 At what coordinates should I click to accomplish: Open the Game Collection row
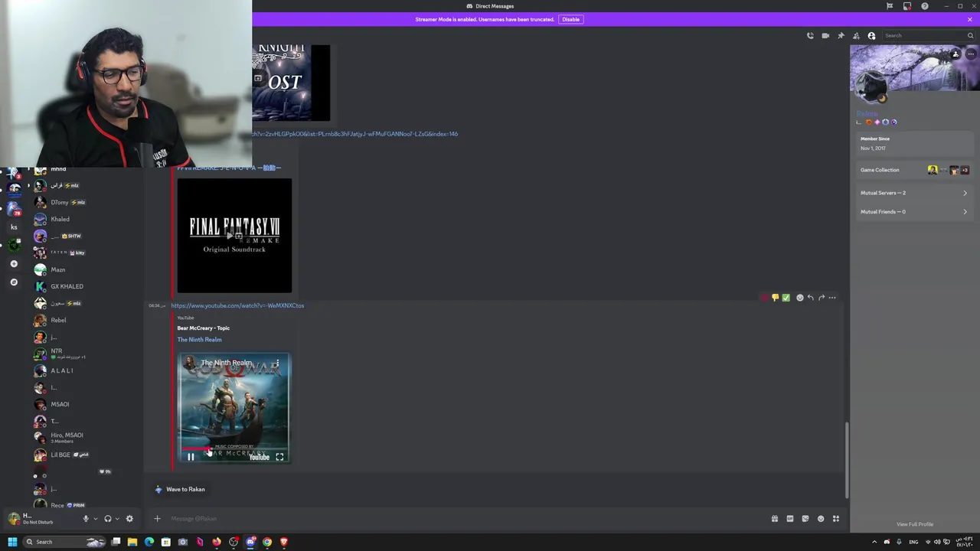913,170
